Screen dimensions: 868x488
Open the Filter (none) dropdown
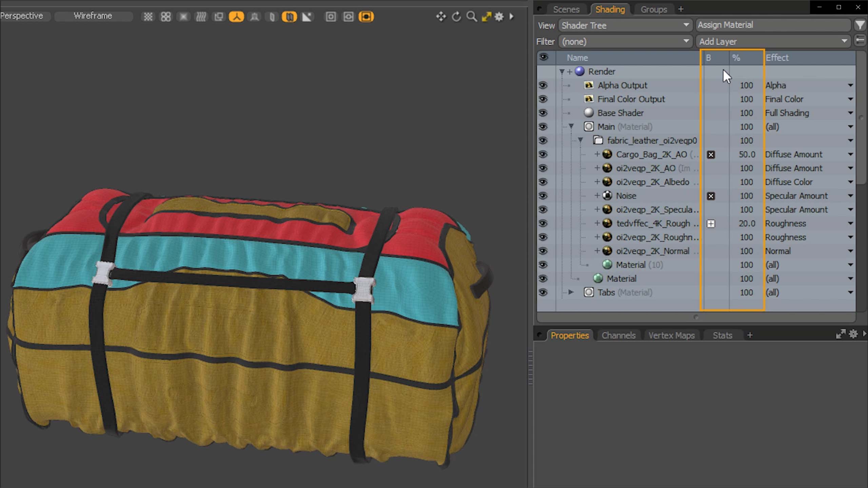(x=625, y=41)
